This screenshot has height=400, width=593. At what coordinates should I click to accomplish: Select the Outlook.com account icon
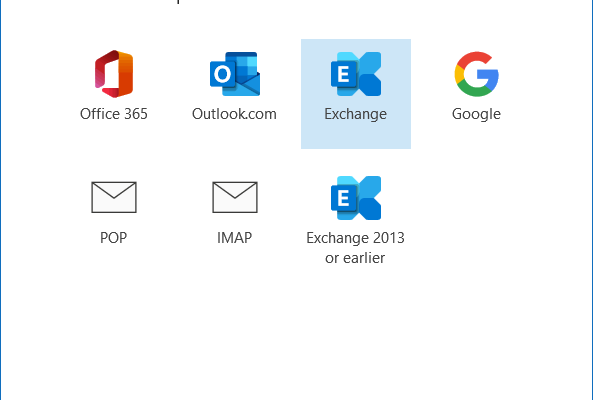coord(235,74)
